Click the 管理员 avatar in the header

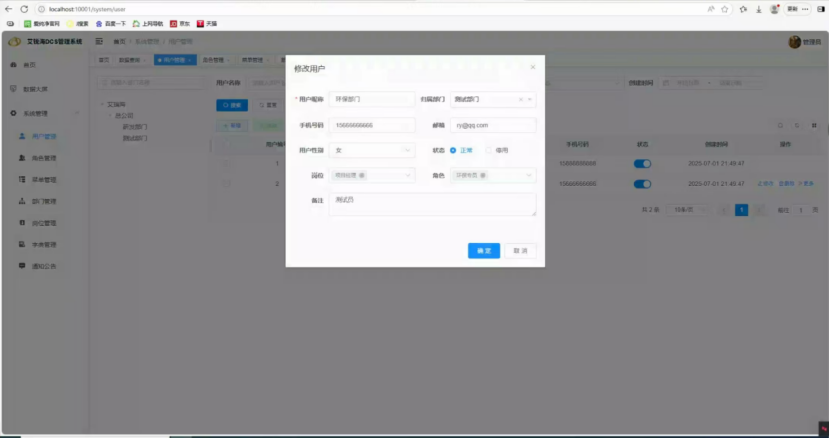click(x=795, y=42)
